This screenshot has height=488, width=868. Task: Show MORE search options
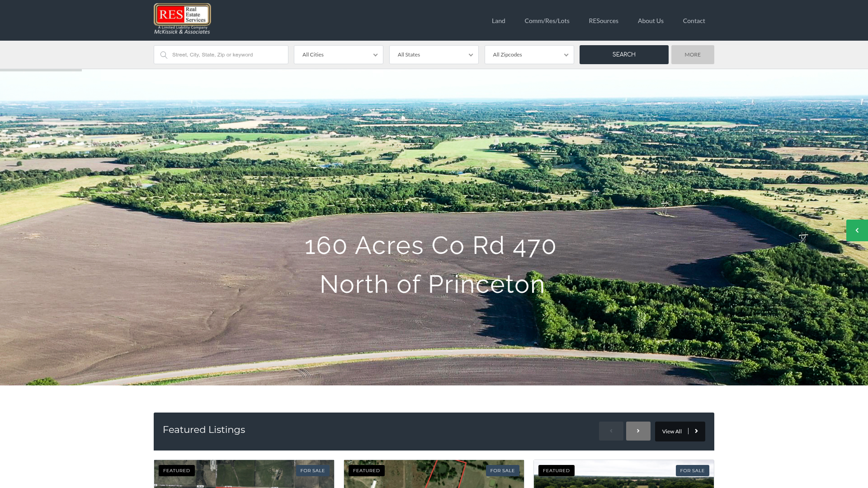(692, 55)
